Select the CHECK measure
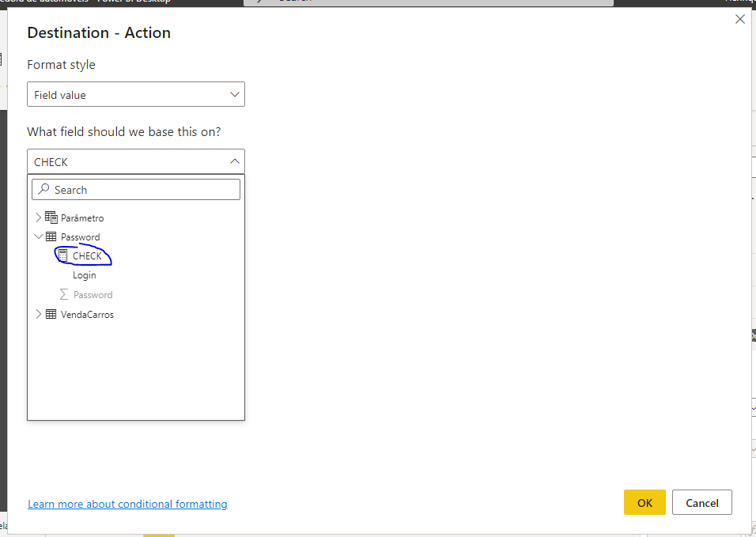The height and width of the screenshot is (537, 756). click(x=87, y=256)
